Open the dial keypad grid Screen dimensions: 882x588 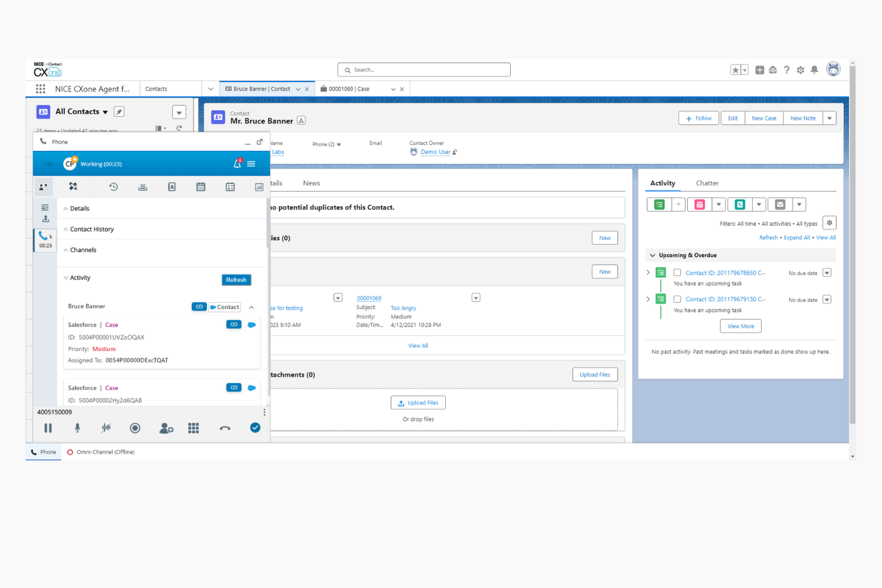point(194,428)
